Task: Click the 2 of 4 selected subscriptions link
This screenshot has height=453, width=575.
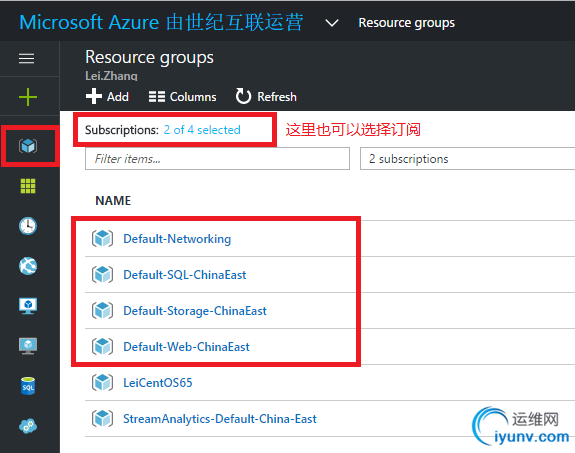Action: click(x=202, y=130)
